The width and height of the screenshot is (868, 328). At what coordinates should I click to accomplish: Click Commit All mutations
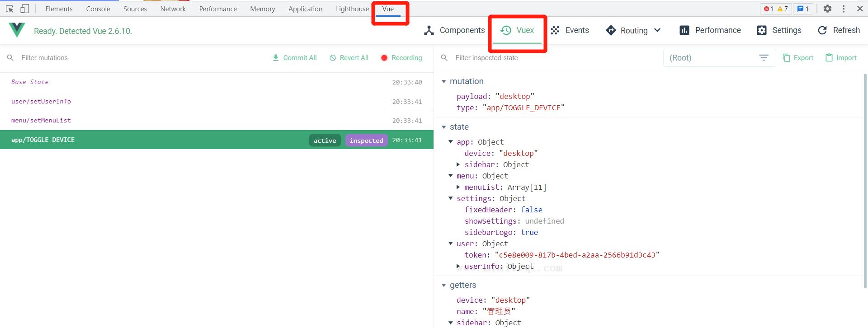[294, 58]
